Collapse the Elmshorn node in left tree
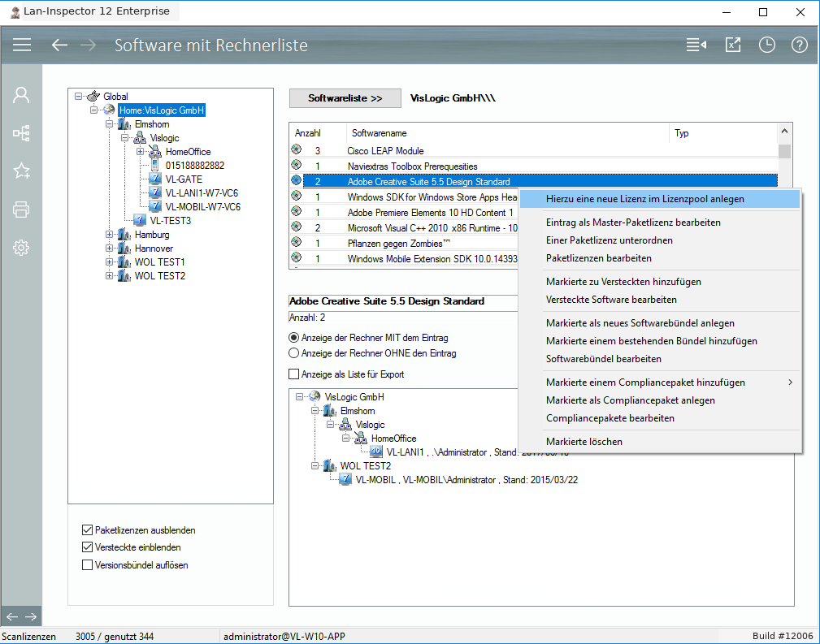 109,124
